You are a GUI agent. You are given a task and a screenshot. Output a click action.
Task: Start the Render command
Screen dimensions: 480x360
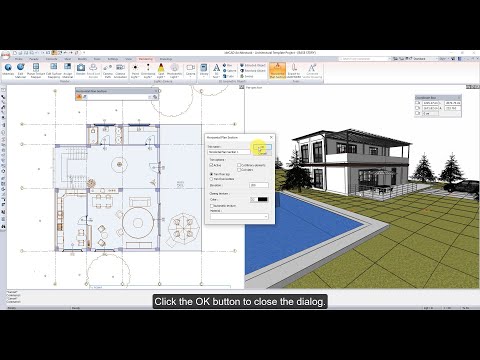pos(81,70)
